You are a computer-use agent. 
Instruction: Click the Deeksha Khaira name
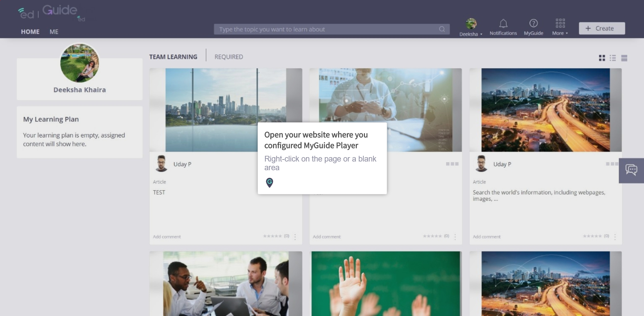pyautogui.click(x=79, y=90)
